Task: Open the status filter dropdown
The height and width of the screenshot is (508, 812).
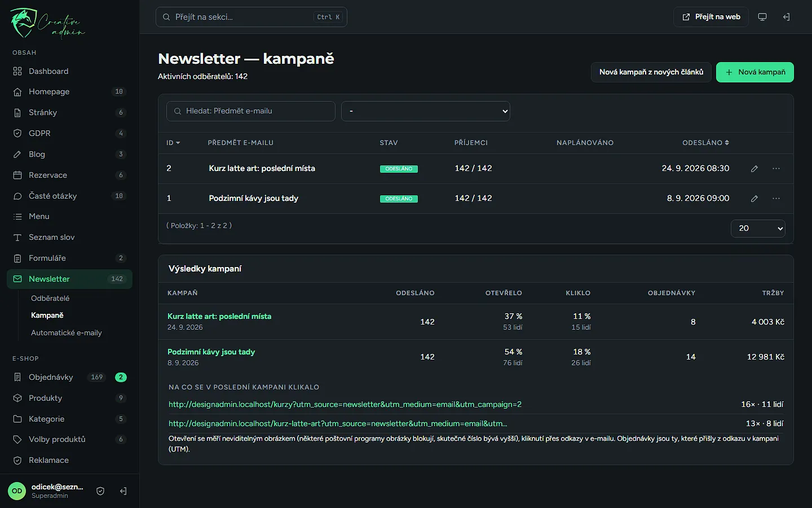Action: [426, 111]
